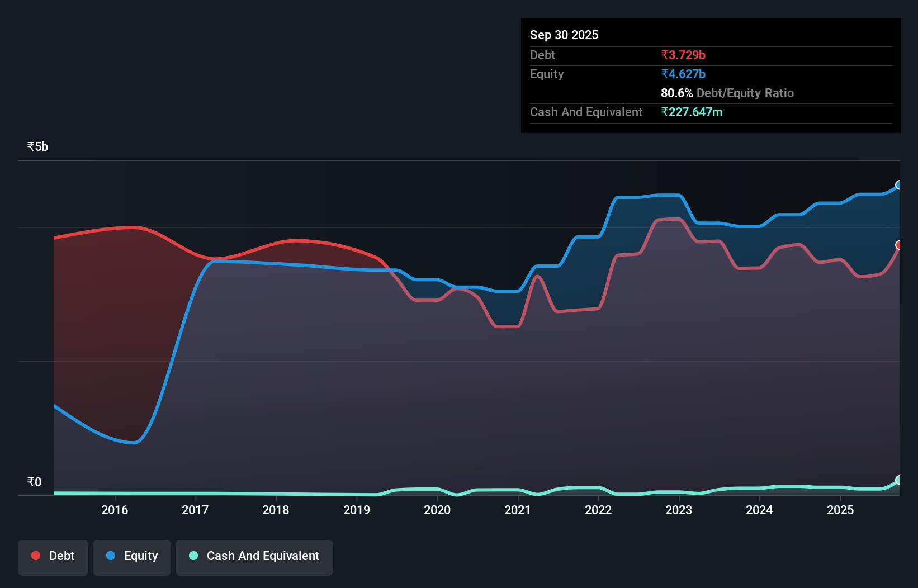This screenshot has height=588, width=918.
Task: Click the 2025 x-axis label
Action: [840, 510]
